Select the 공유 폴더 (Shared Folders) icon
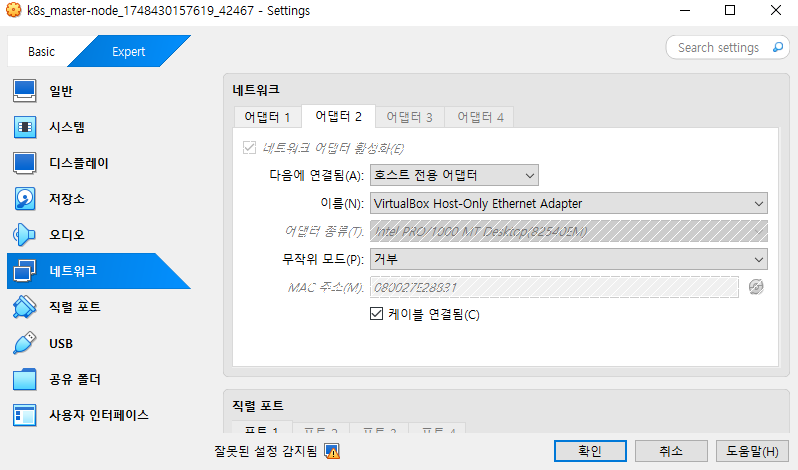The image size is (798, 470). point(25,380)
